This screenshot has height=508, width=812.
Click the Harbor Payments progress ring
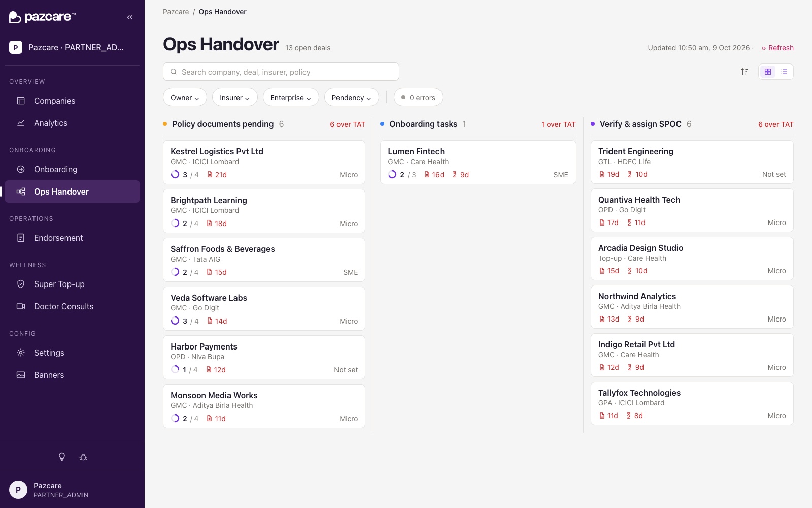click(x=175, y=369)
